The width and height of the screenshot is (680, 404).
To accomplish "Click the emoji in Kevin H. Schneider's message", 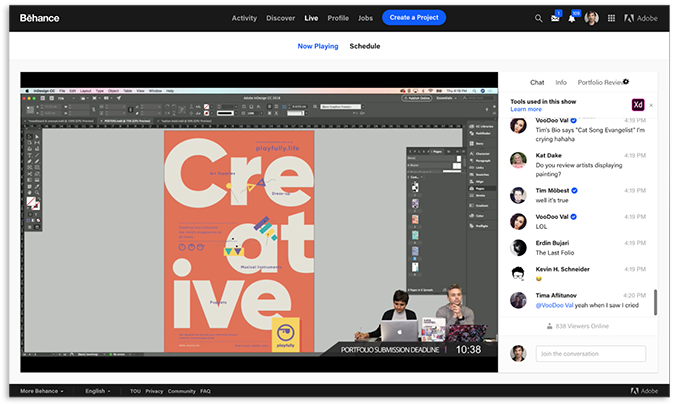I will pyautogui.click(x=539, y=279).
